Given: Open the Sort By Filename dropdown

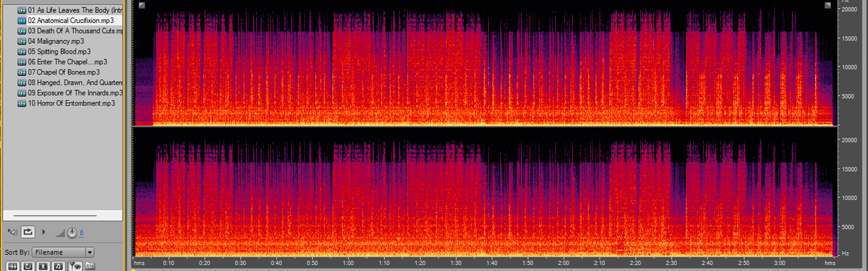Looking at the screenshot, I should pos(62,252).
